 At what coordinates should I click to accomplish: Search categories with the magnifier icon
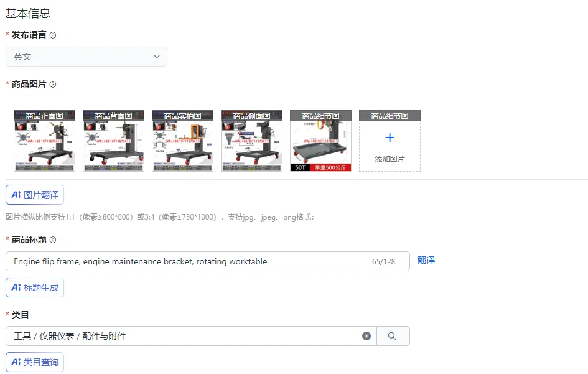[392, 336]
